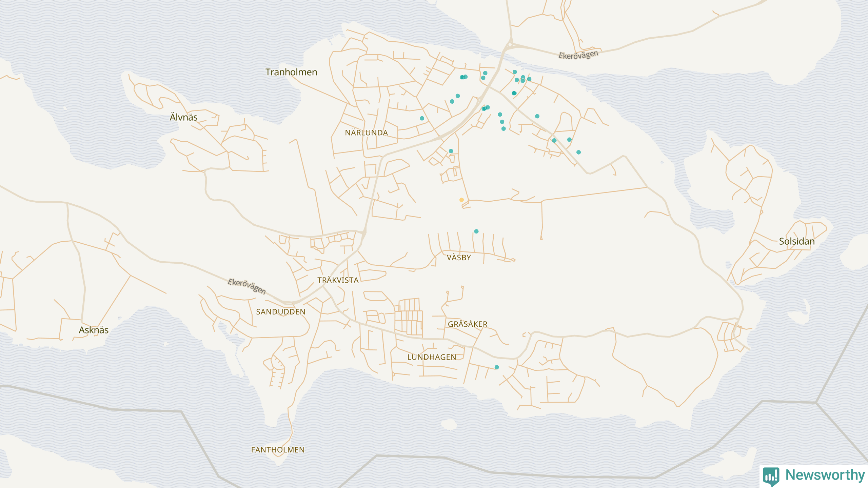868x488 pixels.
Task: Click the GRÄSÅKER district label
Action: coord(468,324)
